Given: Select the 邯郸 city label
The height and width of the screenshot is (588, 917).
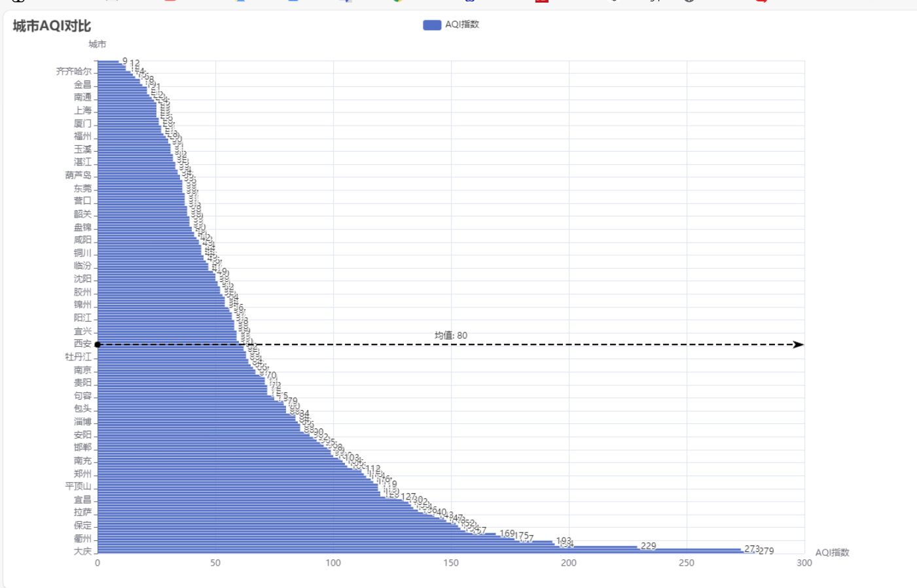Looking at the screenshot, I should (x=83, y=447).
